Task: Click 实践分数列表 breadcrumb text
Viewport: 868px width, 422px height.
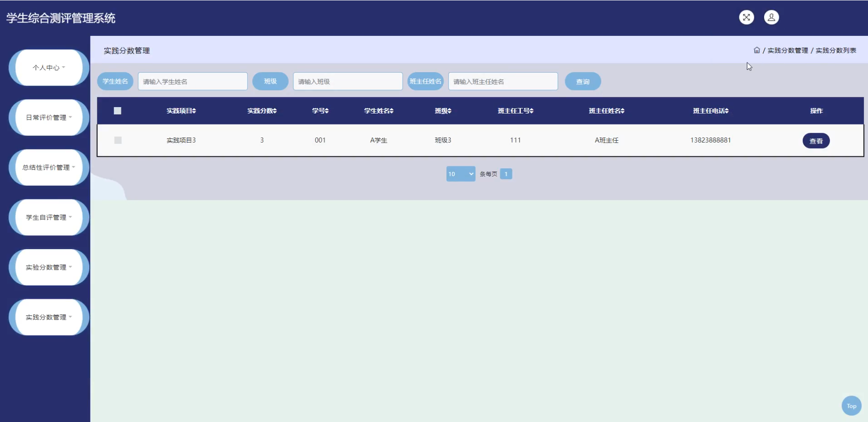Action: pyautogui.click(x=836, y=51)
